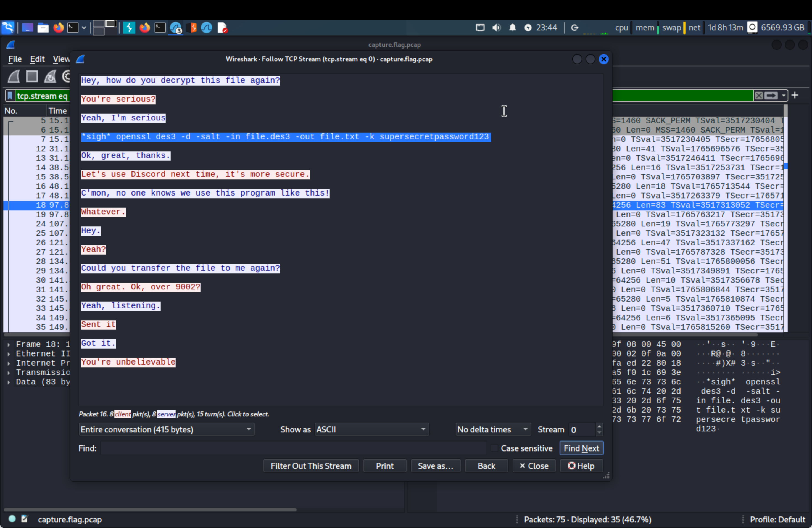Open the Entire conversation dropdown
Viewport: 812px width, 528px height.
point(167,429)
